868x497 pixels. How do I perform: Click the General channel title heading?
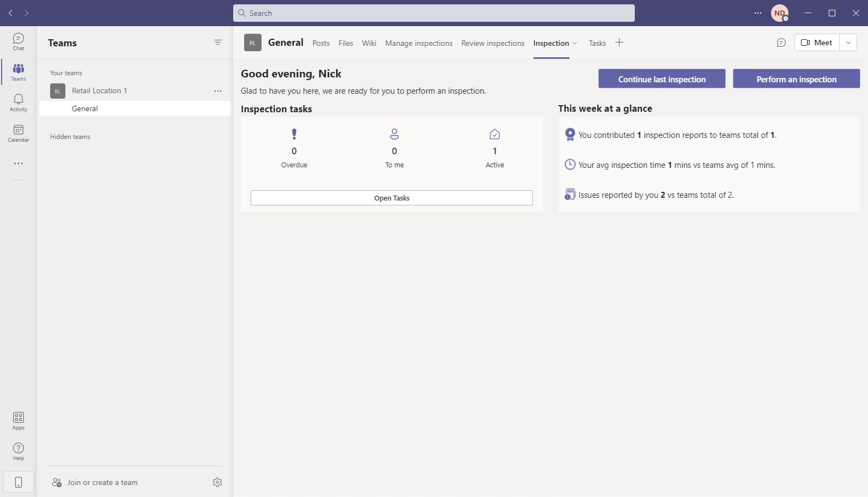coord(286,43)
